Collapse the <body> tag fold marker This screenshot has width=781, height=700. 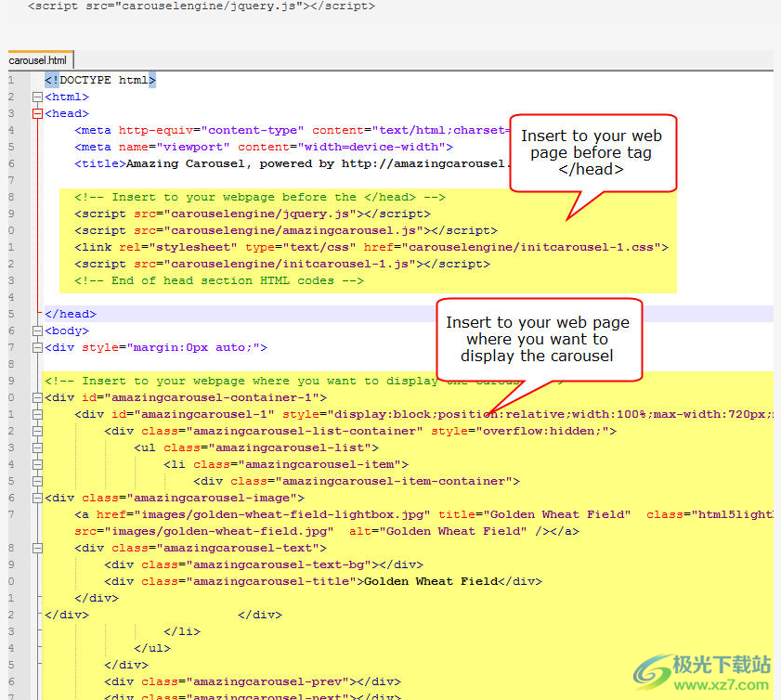point(37,331)
